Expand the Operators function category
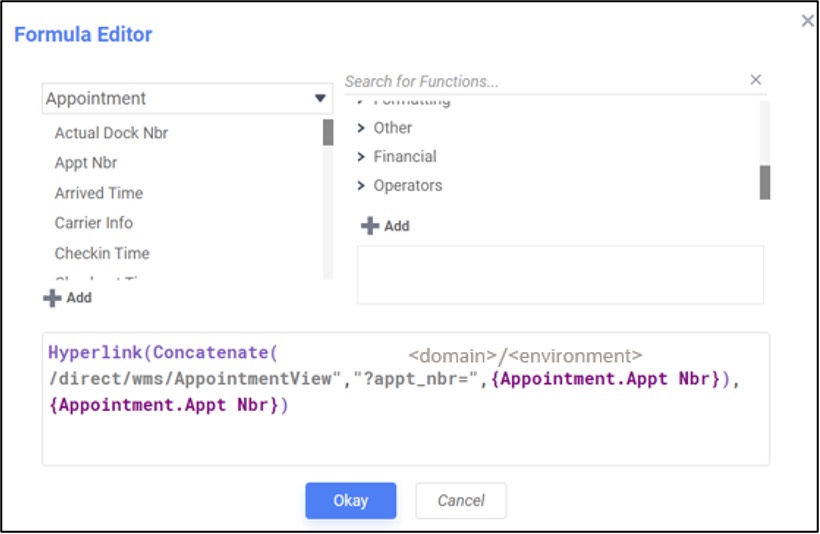 coord(362,186)
